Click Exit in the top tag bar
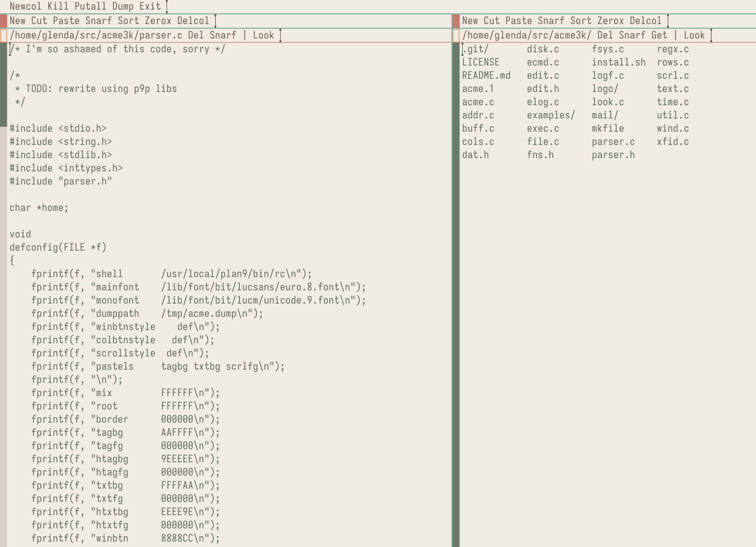The width and height of the screenshot is (756, 547). coord(150,7)
